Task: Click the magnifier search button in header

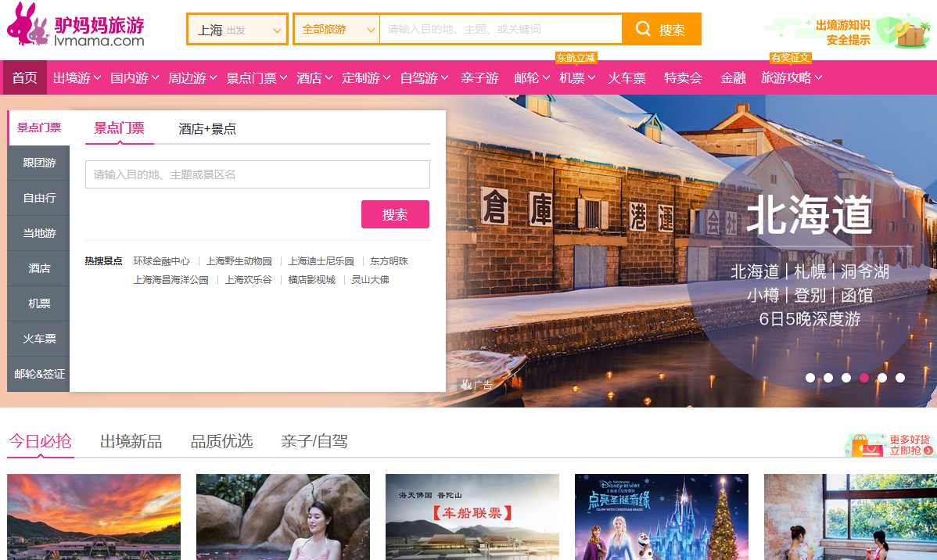Action: [661, 30]
